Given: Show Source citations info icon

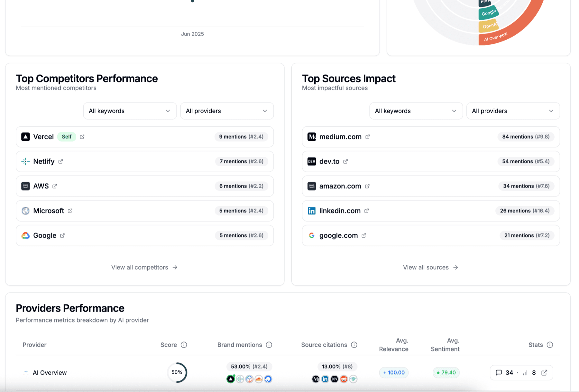Looking at the screenshot, I should pyautogui.click(x=354, y=345).
